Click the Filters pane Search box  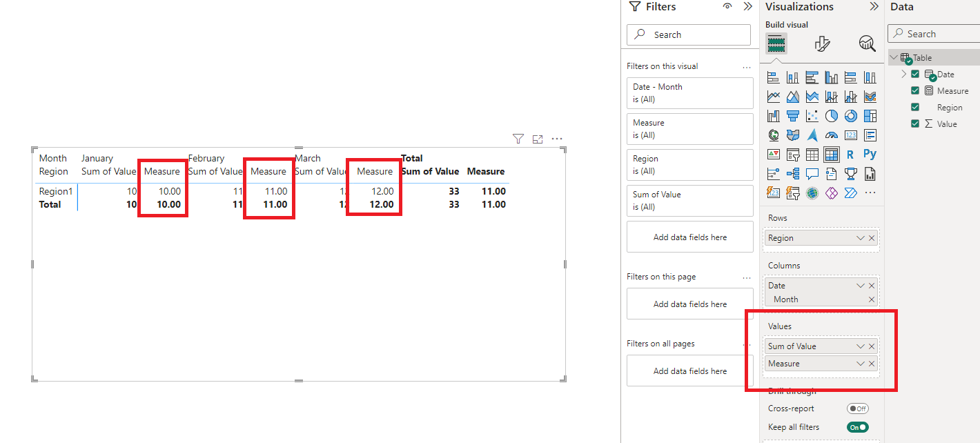tap(689, 35)
